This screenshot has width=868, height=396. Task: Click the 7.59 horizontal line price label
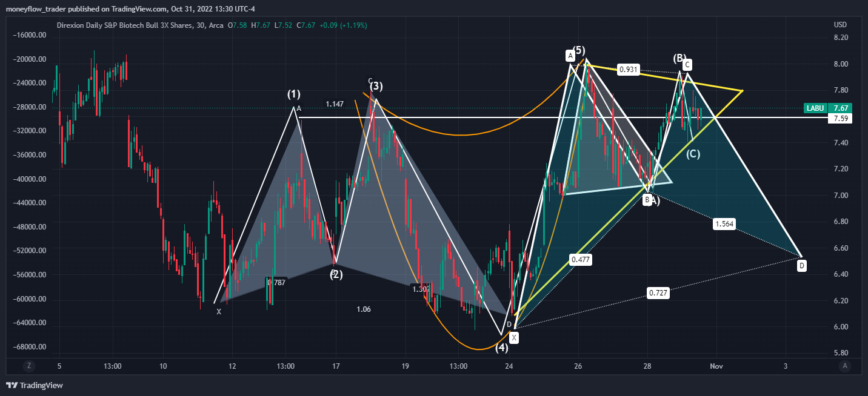click(841, 119)
